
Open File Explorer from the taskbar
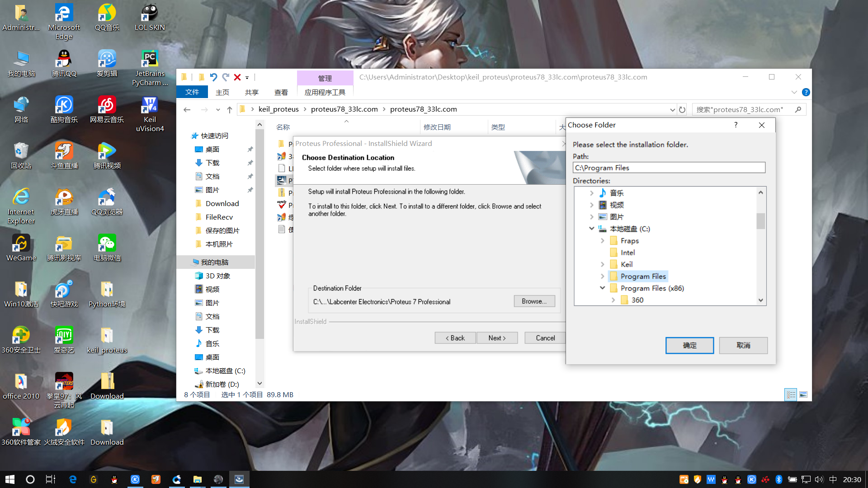pos(198,479)
